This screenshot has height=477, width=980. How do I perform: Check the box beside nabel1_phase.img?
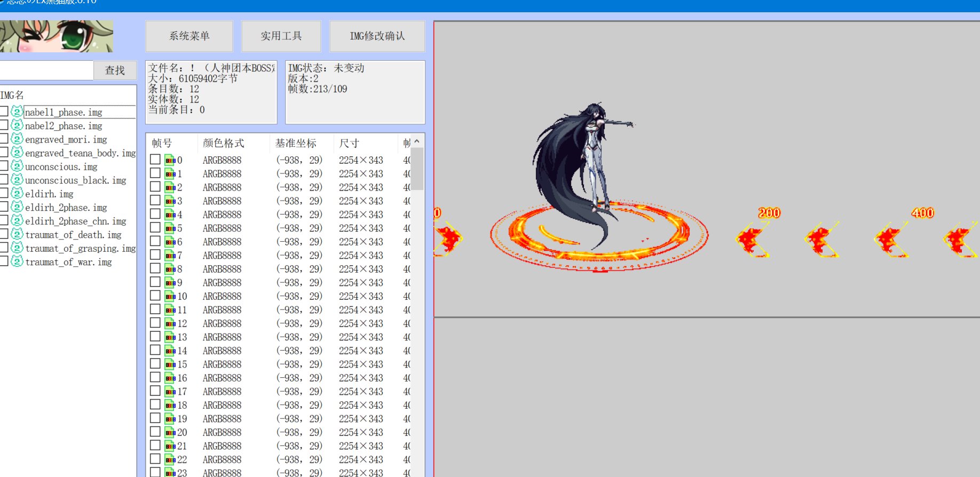pos(3,112)
